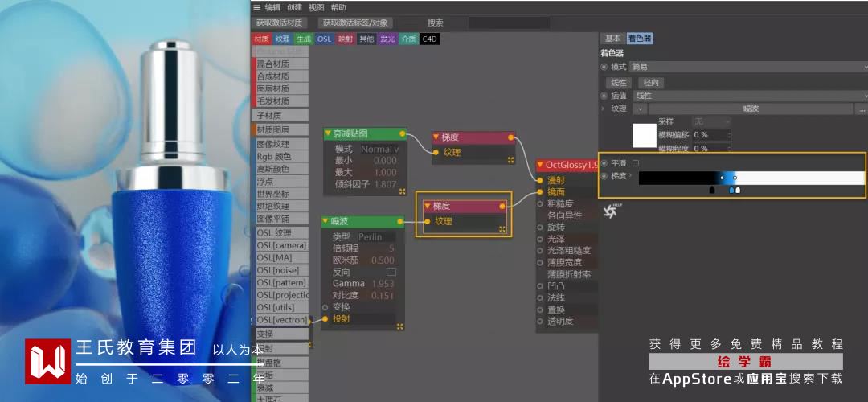Open the 创建 menu

294,7
